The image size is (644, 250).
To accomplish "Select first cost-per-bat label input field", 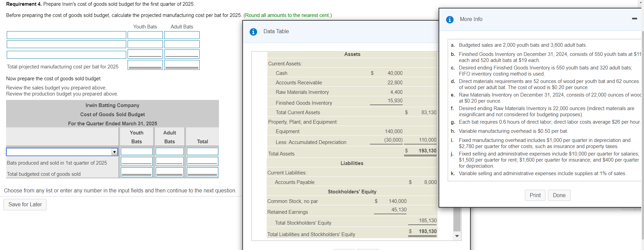I will pyautogui.click(x=66, y=35).
